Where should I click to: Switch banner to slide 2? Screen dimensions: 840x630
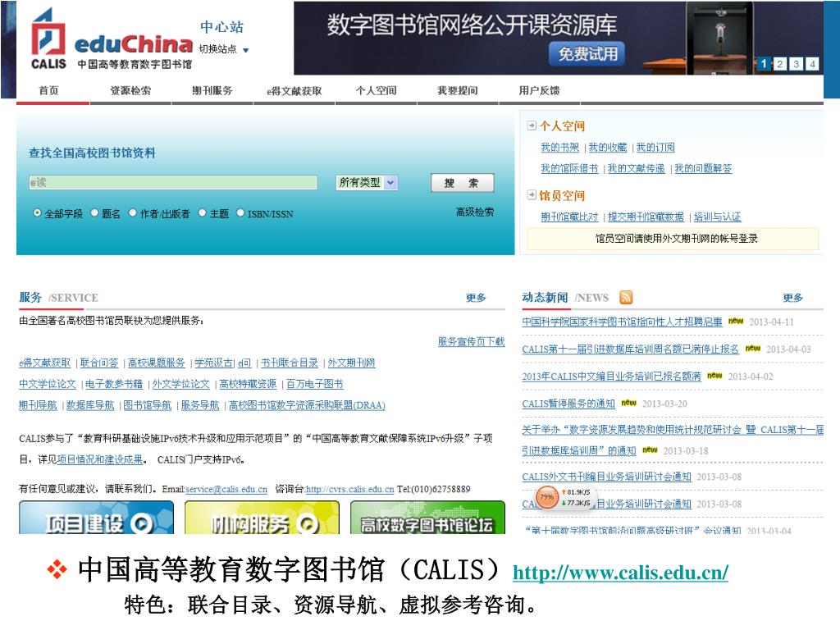(x=780, y=64)
